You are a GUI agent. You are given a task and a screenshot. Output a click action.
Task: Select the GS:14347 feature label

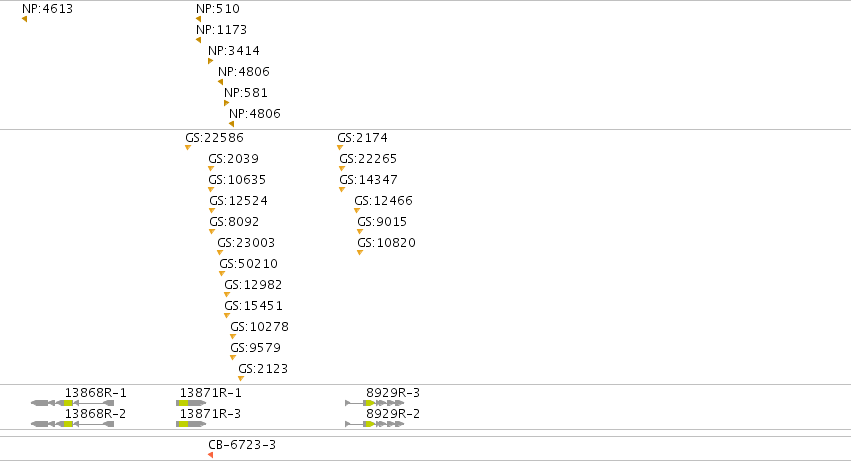[369, 180]
